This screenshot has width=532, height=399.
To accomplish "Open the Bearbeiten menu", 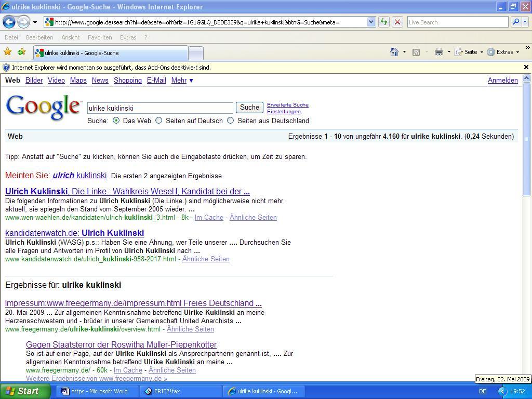I will coord(39,37).
